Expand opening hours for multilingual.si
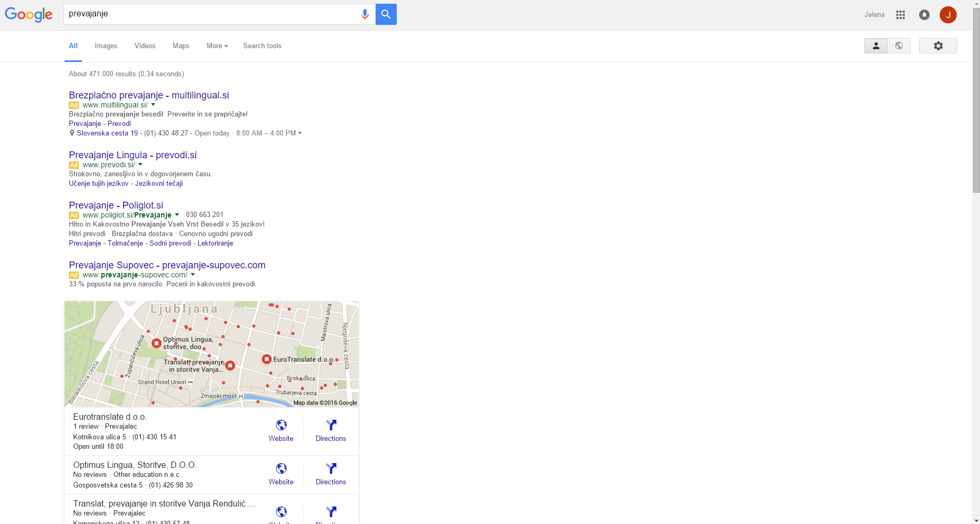The image size is (980, 524). point(300,133)
